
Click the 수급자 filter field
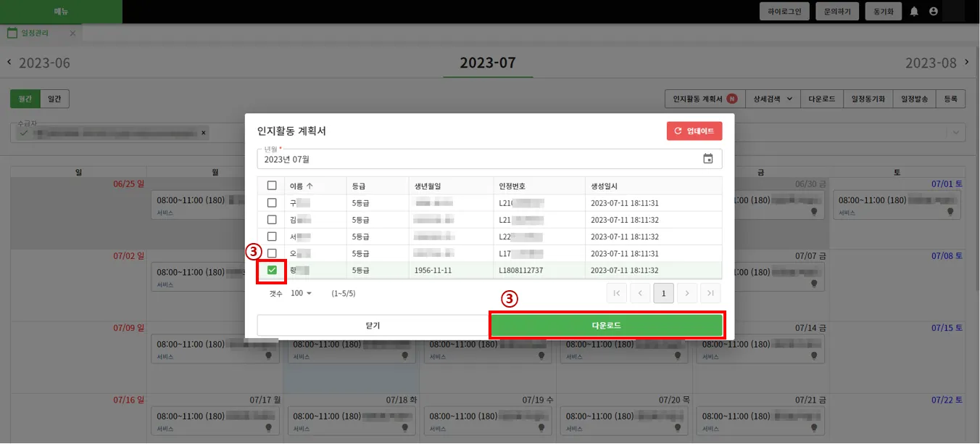489,133
